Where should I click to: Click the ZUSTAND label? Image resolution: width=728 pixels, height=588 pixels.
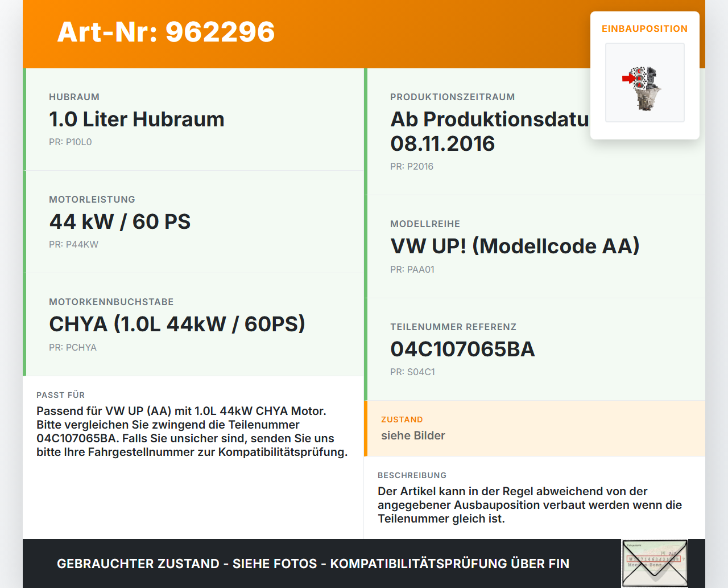pos(402,420)
